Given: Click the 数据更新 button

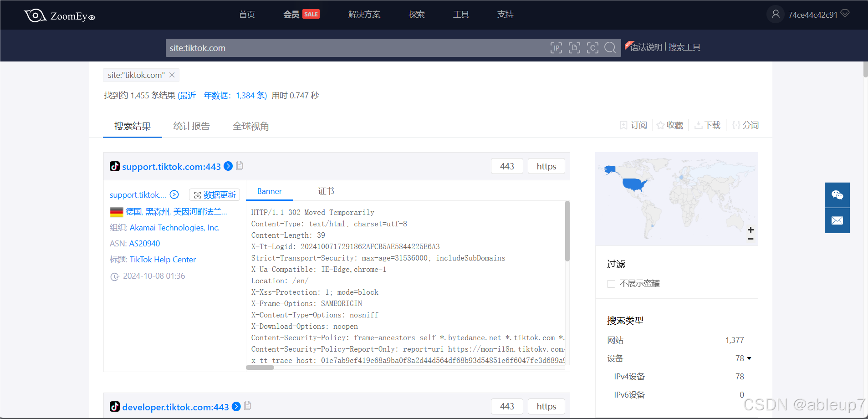Looking at the screenshot, I should point(214,195).
